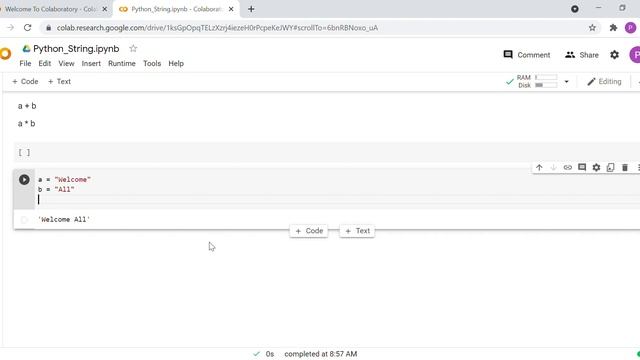Viewport: 640px width, 360px height.
Task: Open the Edit menu
Action: click(45, 63)
